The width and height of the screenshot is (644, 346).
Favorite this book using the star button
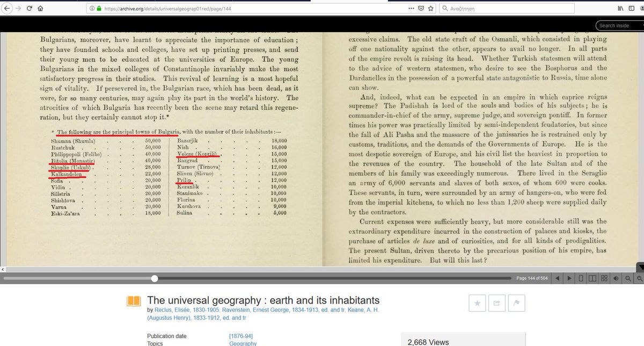point(477,304)
